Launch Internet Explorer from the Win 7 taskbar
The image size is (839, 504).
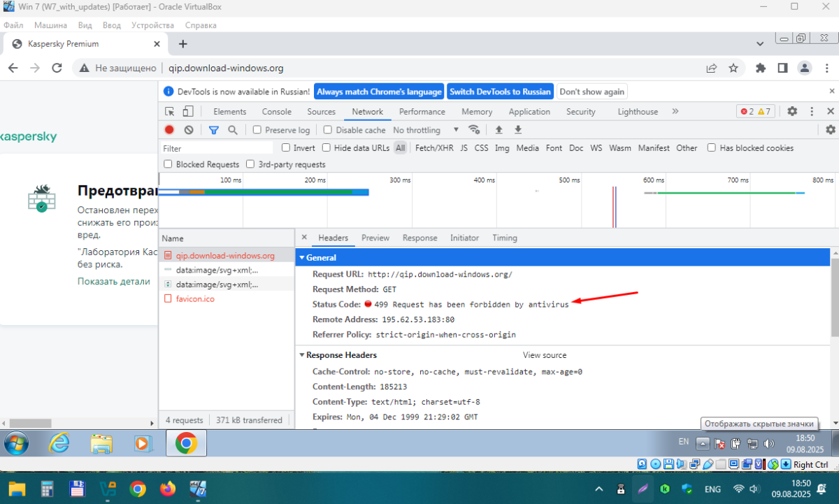(59, 443)
